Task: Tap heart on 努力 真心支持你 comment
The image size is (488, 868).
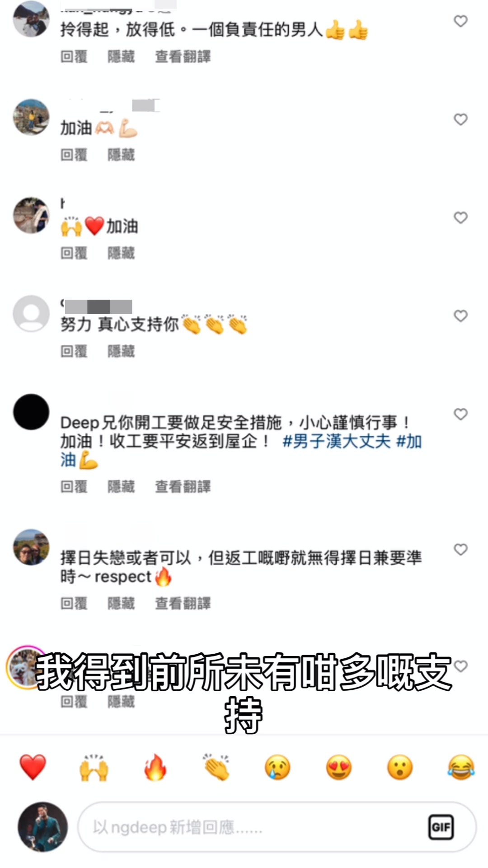Action: [x=460, y=316]
